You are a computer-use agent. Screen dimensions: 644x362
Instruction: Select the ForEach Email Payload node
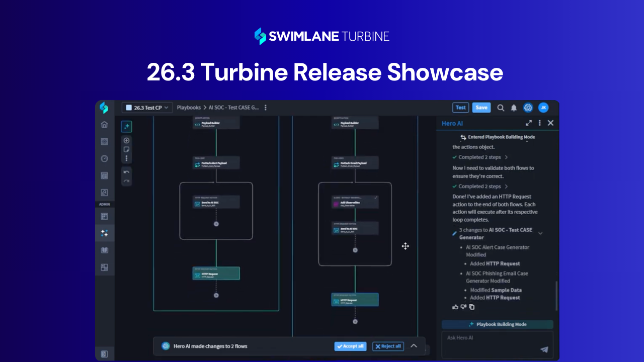(x=355, y=162)
